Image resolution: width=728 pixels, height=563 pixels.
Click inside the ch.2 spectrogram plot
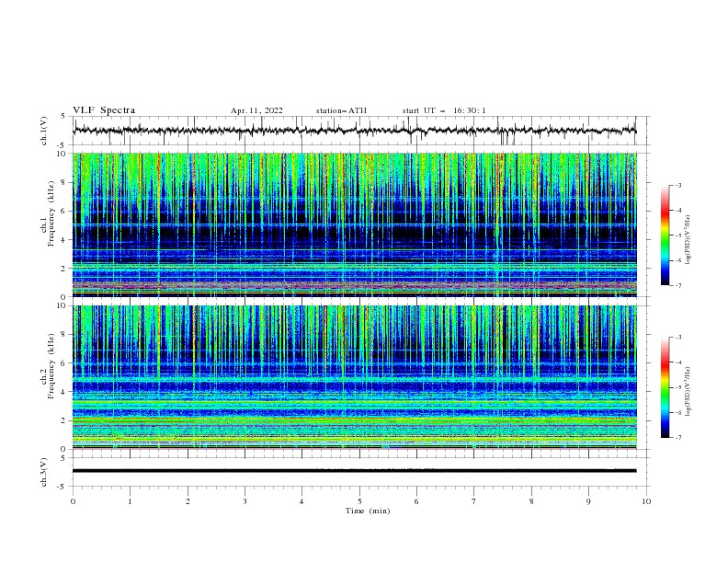(355, 377)
